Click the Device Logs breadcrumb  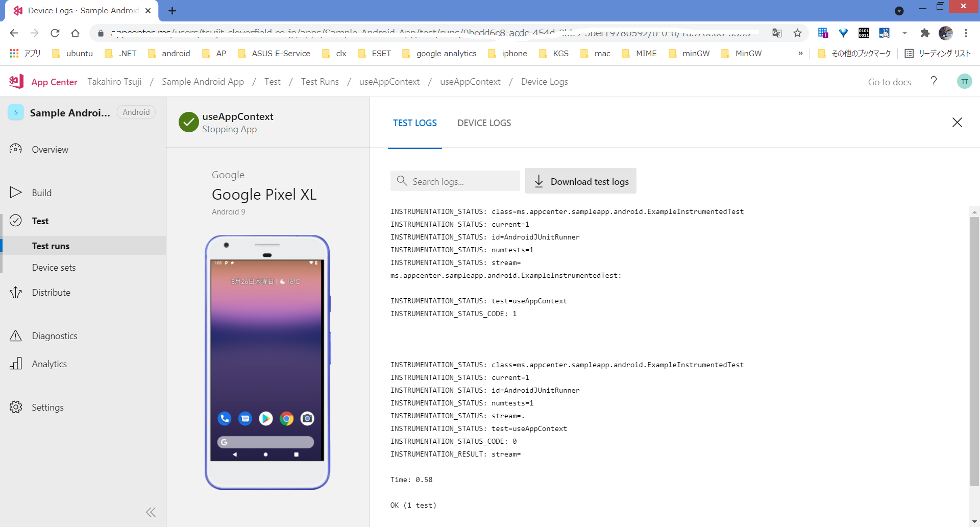click(544, 82)
